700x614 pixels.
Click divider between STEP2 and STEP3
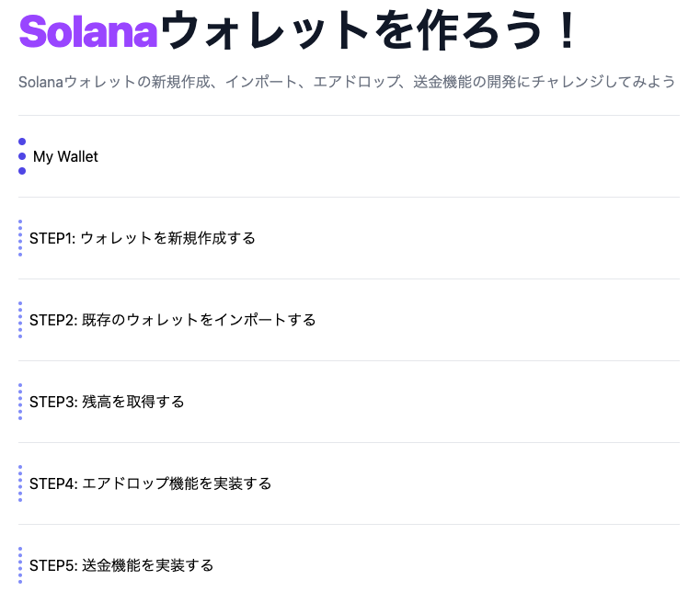350,360
